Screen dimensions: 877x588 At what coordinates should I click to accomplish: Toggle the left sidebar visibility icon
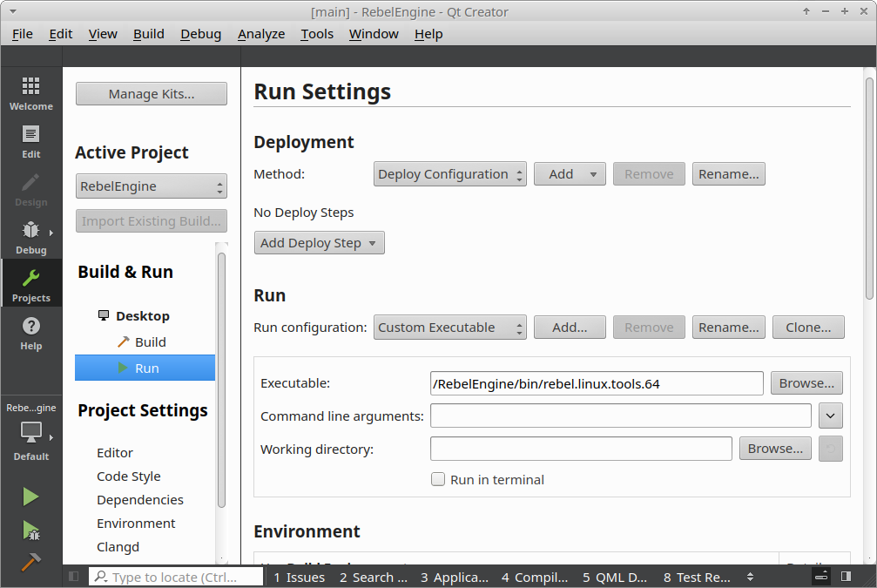[x=73, y=577]
